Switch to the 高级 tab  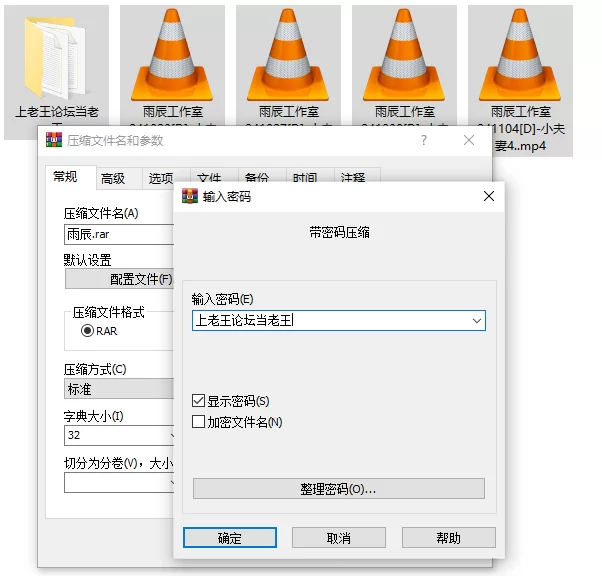tap(113, 179)
